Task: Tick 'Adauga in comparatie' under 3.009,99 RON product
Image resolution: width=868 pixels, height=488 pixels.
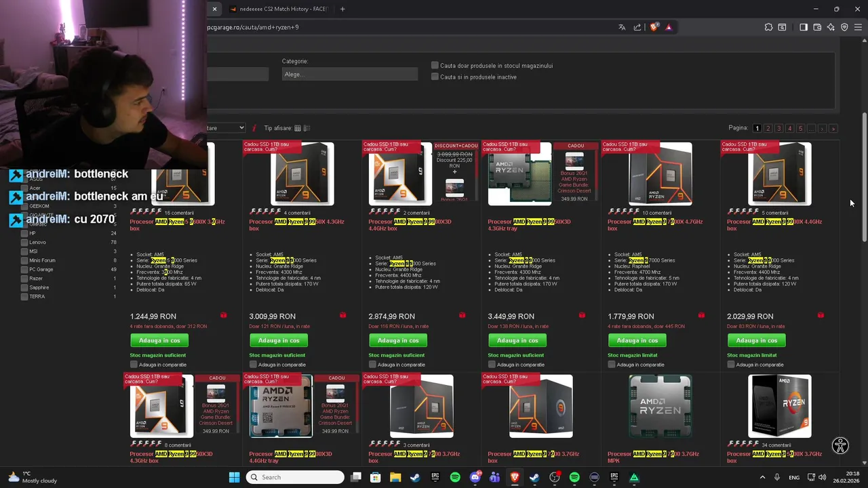Action: [x=254, y=365]
